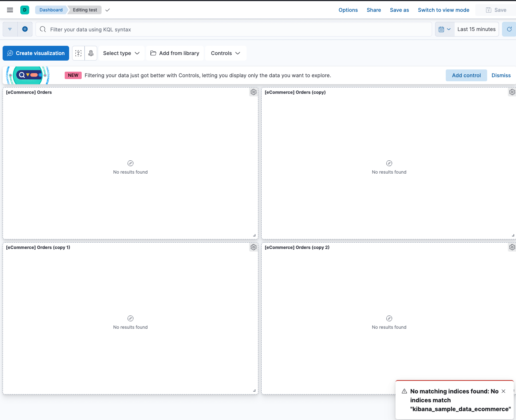The image size is (516, 420).
Task: Open the date picker calendar icon
Action: tap(442, 29)
